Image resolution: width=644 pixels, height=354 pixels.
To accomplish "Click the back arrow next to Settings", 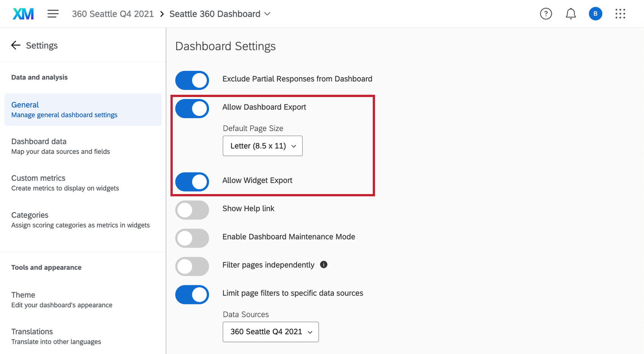I will tap(16, 45).
